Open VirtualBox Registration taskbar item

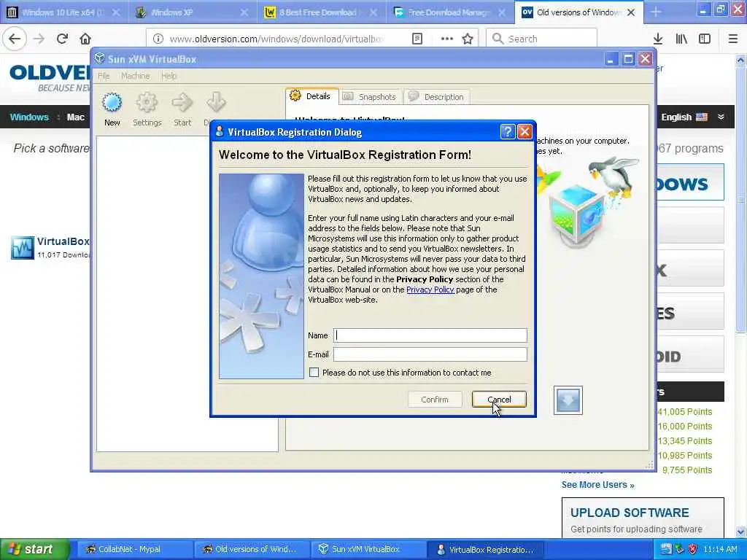pos(484,549)
